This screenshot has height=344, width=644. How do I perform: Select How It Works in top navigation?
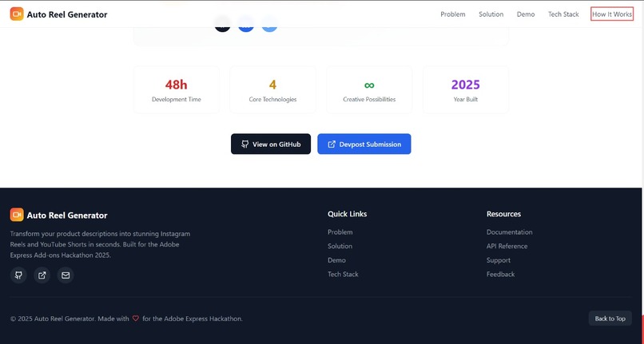[612, 14]
